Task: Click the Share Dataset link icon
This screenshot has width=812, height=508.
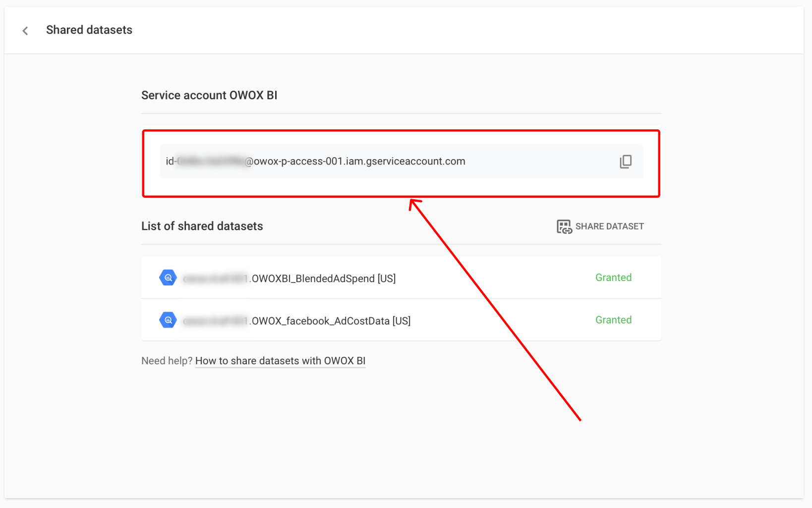Action: point(564,226)
